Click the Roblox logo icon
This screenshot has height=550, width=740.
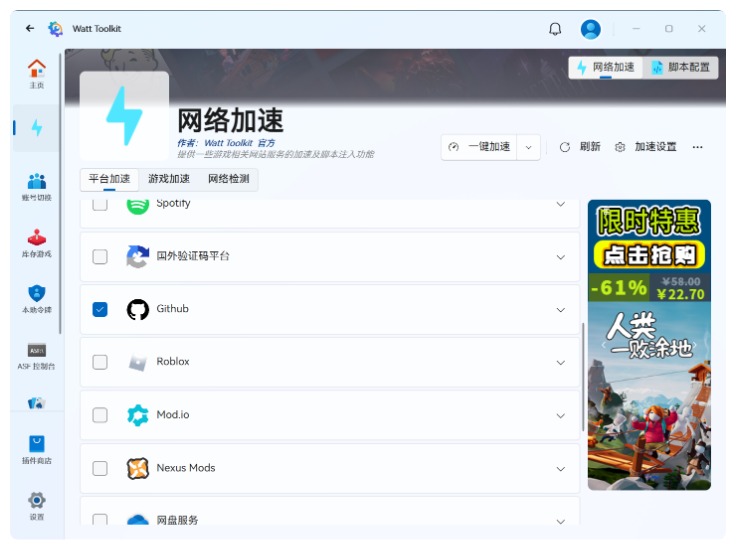[x=138, y=362]
